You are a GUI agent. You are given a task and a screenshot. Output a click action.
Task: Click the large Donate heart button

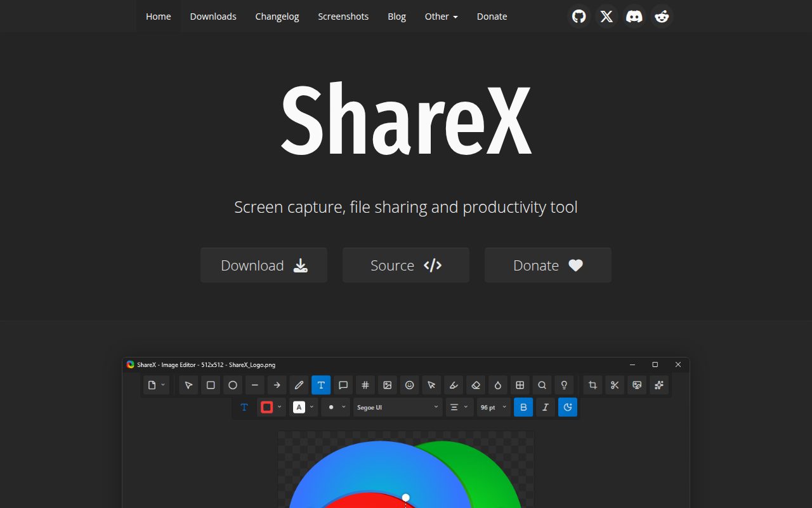548,265
